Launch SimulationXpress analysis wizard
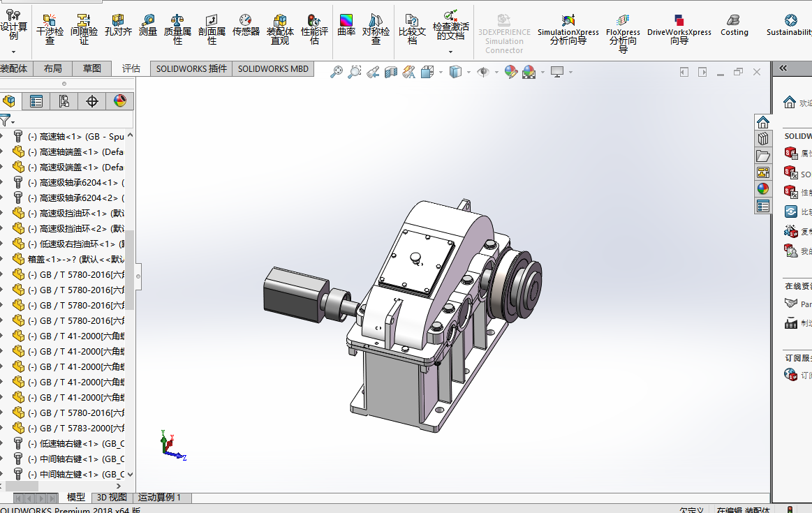Viewport: 812px width, 513px height. (568, 30)
